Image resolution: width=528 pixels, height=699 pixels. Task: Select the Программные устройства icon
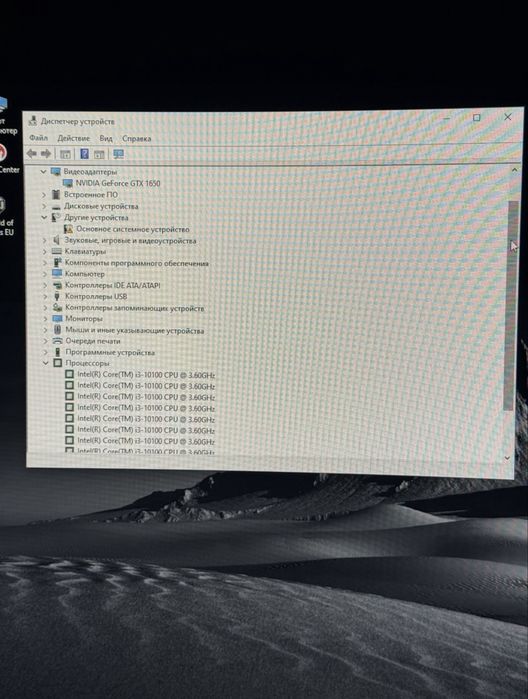point(58,352)
